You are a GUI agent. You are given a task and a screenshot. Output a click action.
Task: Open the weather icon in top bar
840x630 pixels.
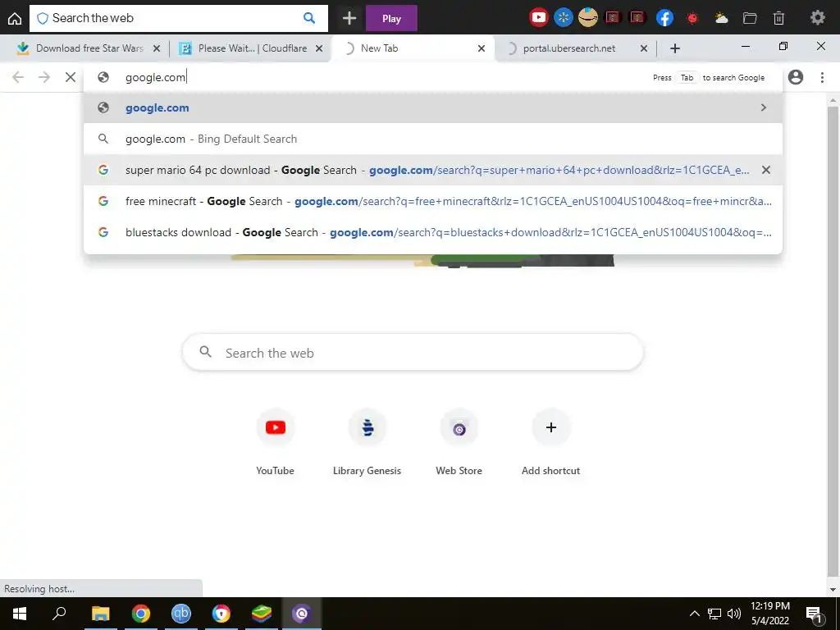(721, 18)
